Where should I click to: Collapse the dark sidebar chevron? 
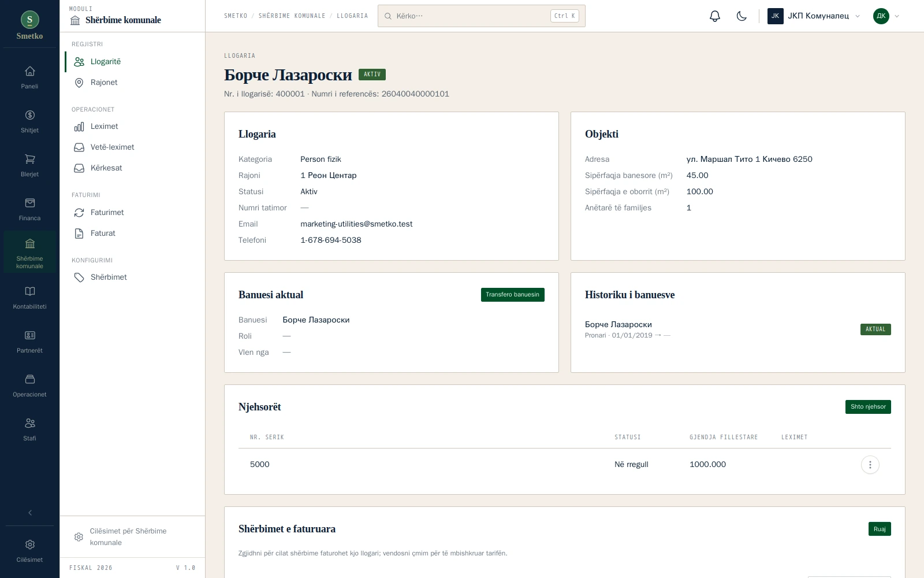29,513
